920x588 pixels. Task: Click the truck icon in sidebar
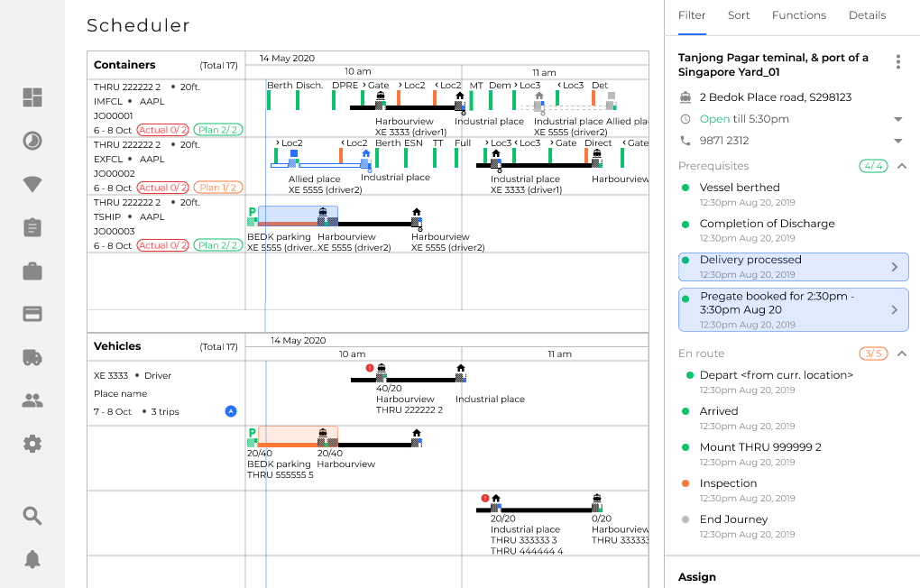click(32, 357)
